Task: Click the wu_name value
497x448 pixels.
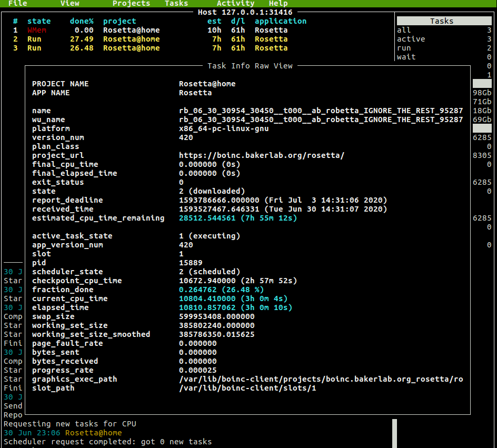Action: point(321,120)
